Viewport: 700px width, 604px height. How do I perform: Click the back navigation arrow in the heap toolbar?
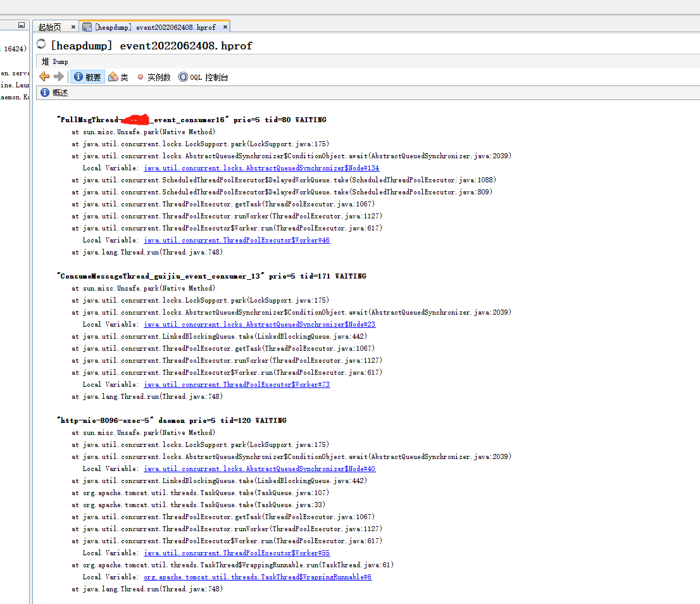tap(44, 77)
